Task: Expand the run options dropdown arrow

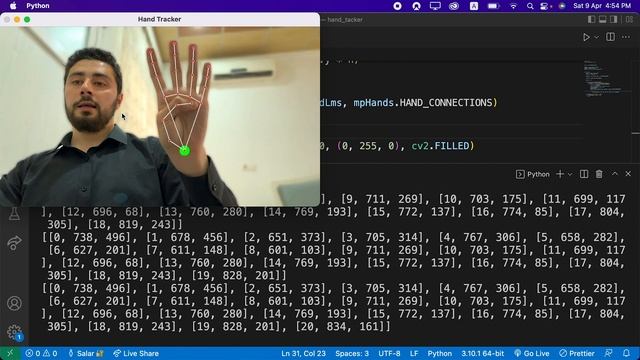Action: point(596,37)
